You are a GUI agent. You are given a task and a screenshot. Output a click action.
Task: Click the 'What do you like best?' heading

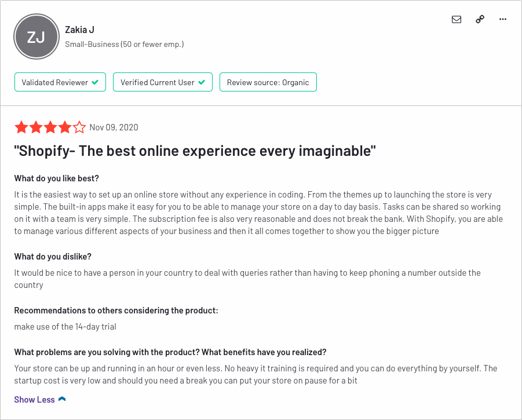pyautogui.click(x=57, y=178)
